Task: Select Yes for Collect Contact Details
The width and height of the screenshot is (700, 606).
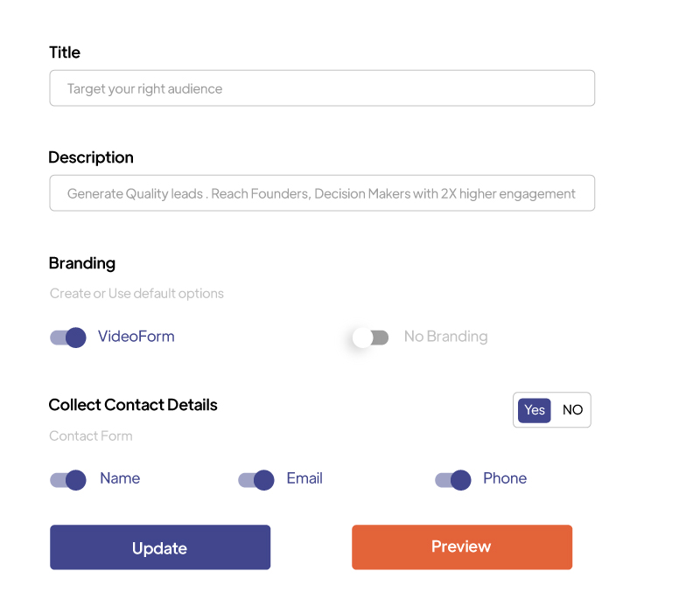Action: 535,410
